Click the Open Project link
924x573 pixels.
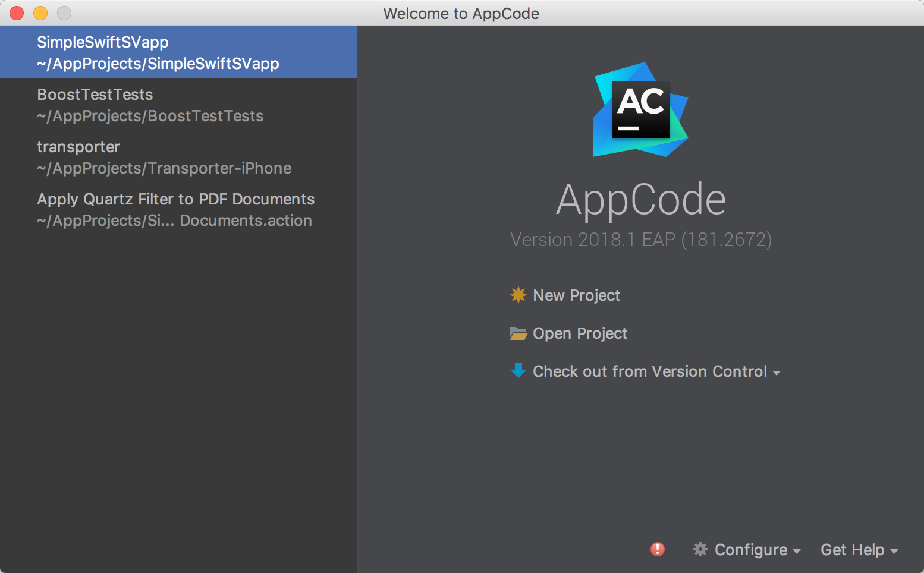[580, 333]
